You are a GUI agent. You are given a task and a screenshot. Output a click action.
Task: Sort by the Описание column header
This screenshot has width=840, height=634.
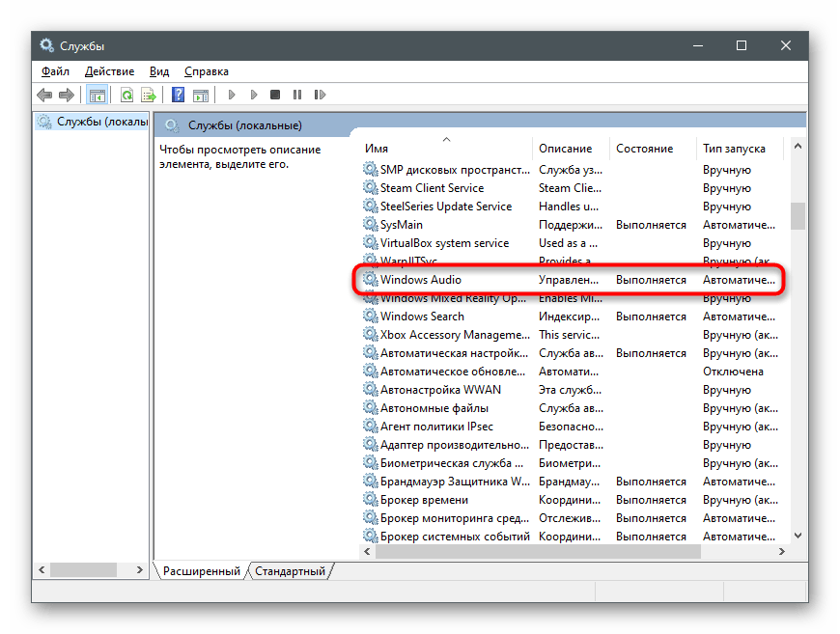tap(571, 149)
